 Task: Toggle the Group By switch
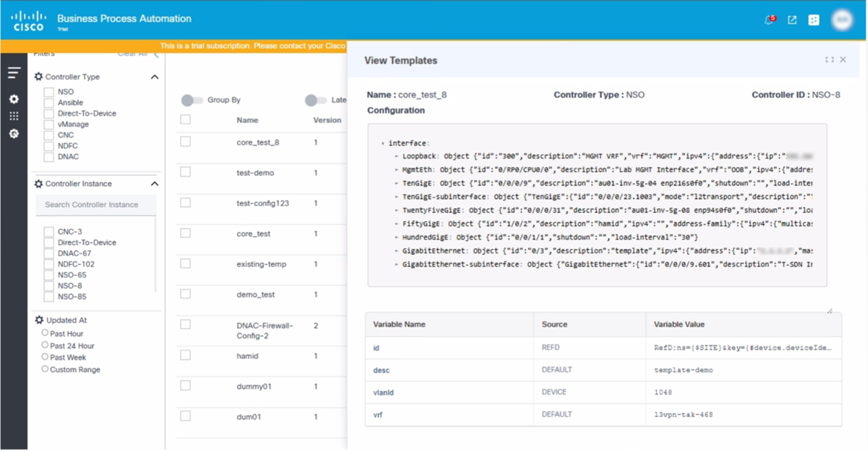(x=192, y=100)
